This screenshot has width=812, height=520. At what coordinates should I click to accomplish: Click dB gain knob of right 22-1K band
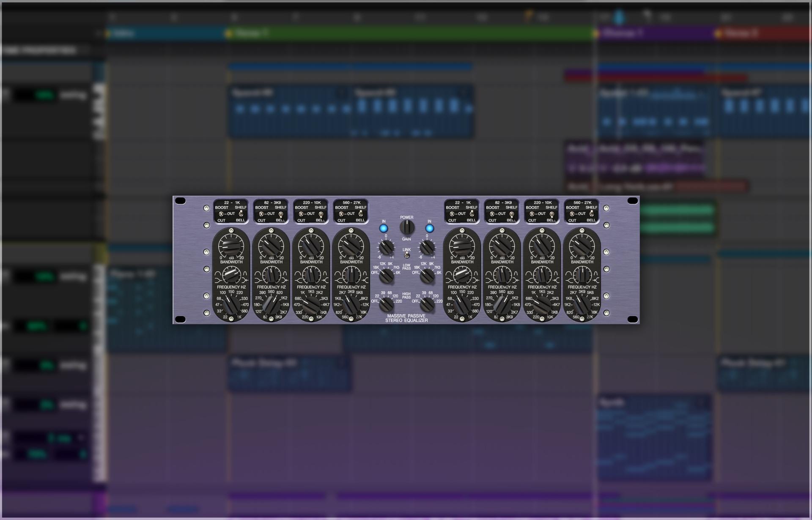[x=462, y=246]
